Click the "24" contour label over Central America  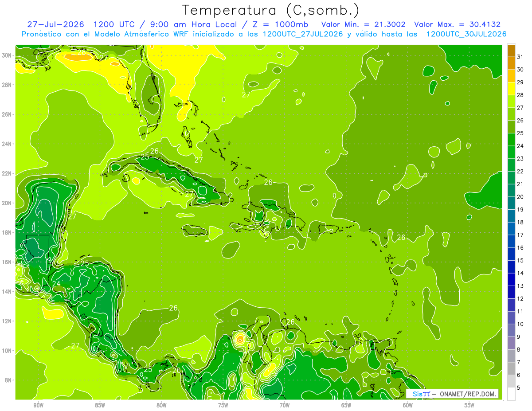click(x=56, y=284)
